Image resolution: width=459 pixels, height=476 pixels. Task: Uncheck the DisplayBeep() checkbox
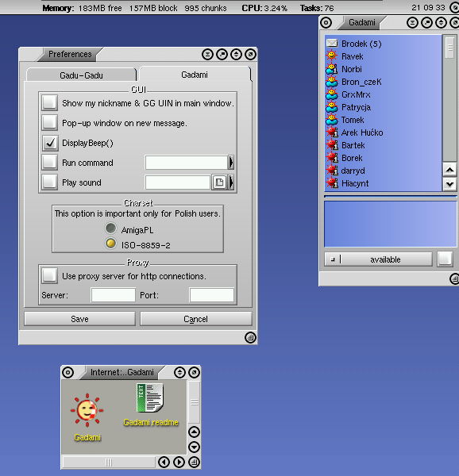click(49, 143)
